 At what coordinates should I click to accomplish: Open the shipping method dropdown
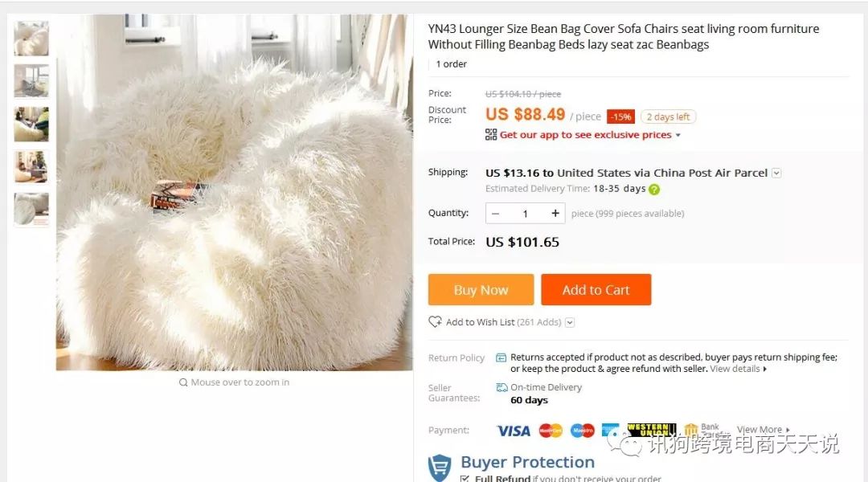[x=776, y=173]
